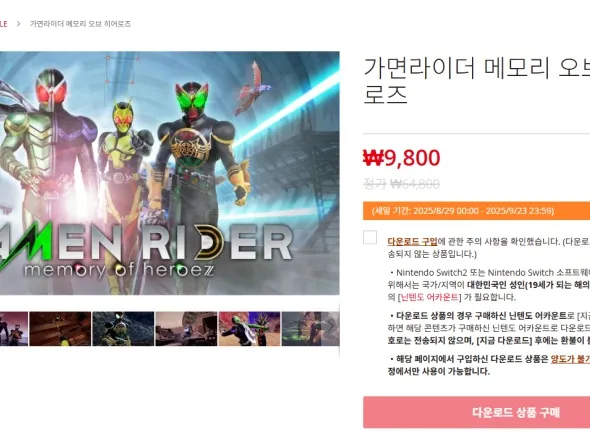Open the 닌텐도 어카운트 link

click(x=429, y=297)
